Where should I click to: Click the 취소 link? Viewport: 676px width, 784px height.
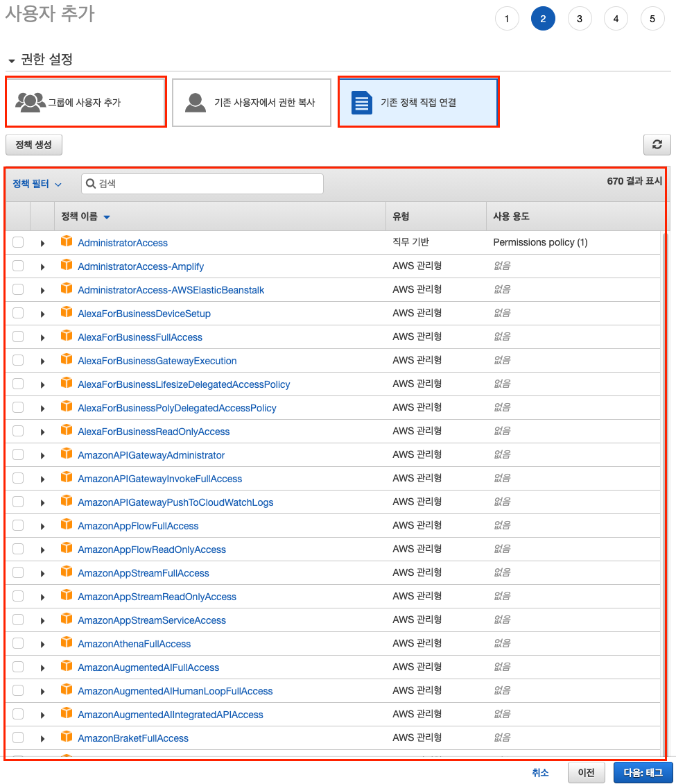tap(540, 772)
